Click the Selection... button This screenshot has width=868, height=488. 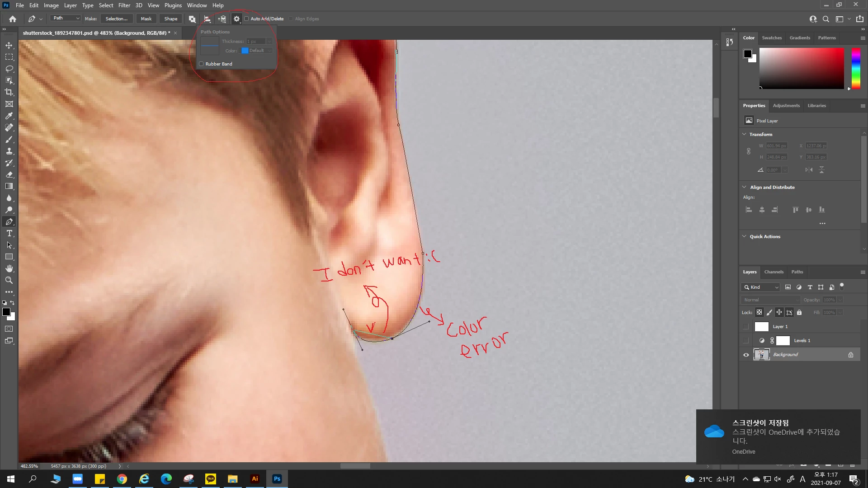coord(116,19)
